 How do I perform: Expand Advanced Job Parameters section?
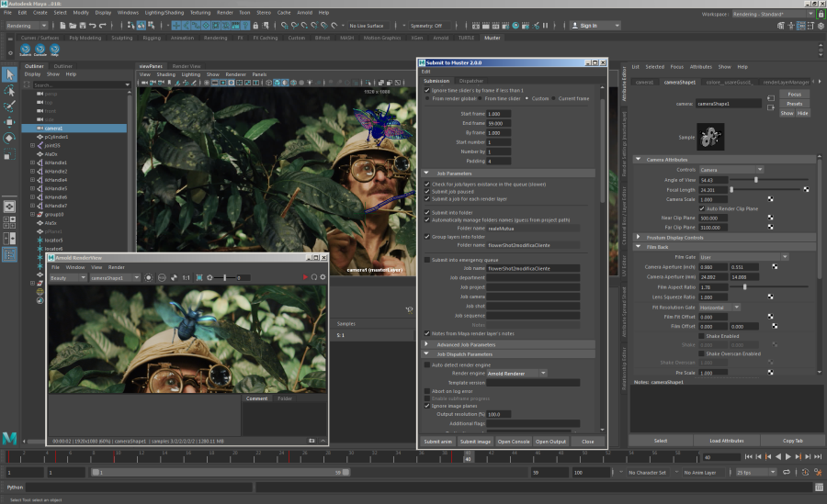[x=467, y=344]
